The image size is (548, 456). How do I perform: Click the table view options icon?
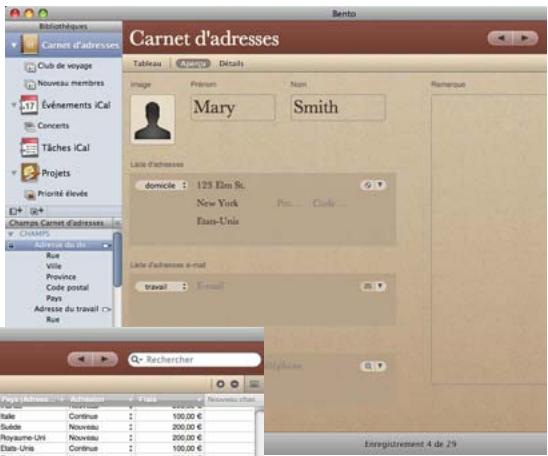click(x=254, y=384)
